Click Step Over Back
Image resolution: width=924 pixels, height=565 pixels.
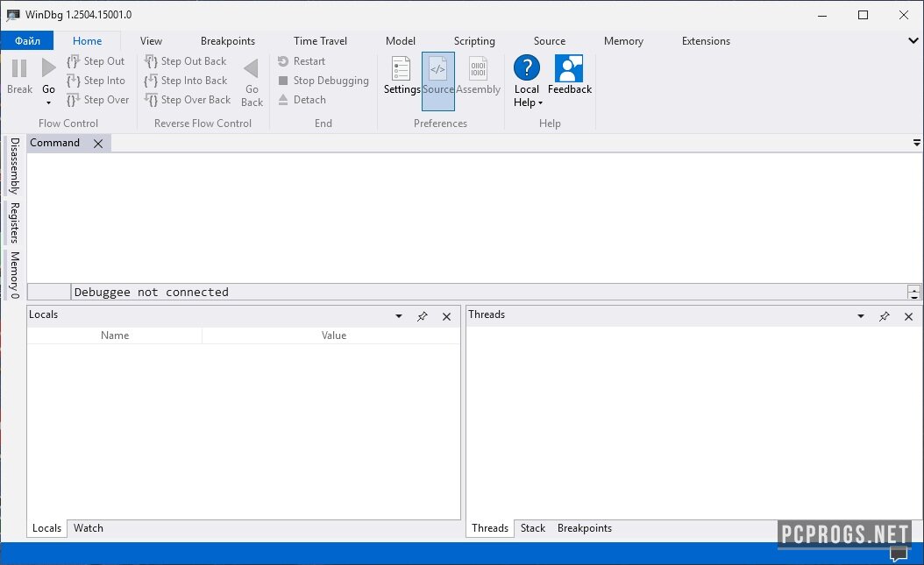[x=188, y=100]
